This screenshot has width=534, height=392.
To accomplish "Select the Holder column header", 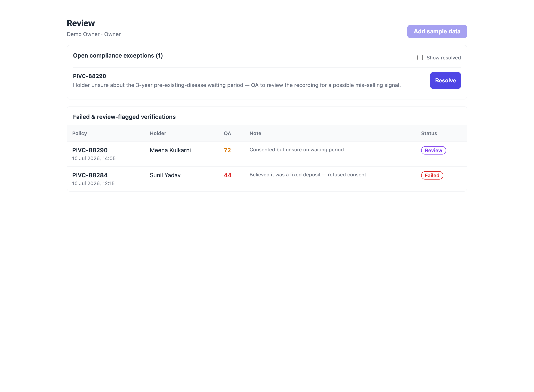I will pos(158,133).
